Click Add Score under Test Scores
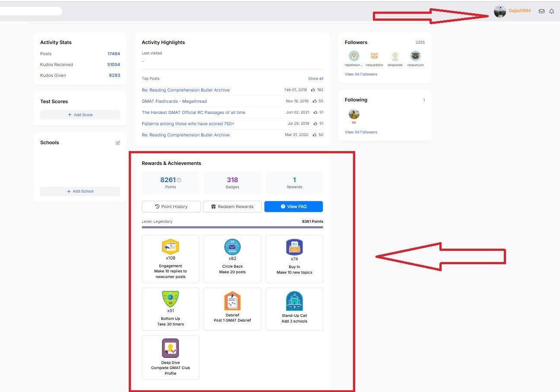The width and height of the screenshot is (560, 392). click(80, 115)
